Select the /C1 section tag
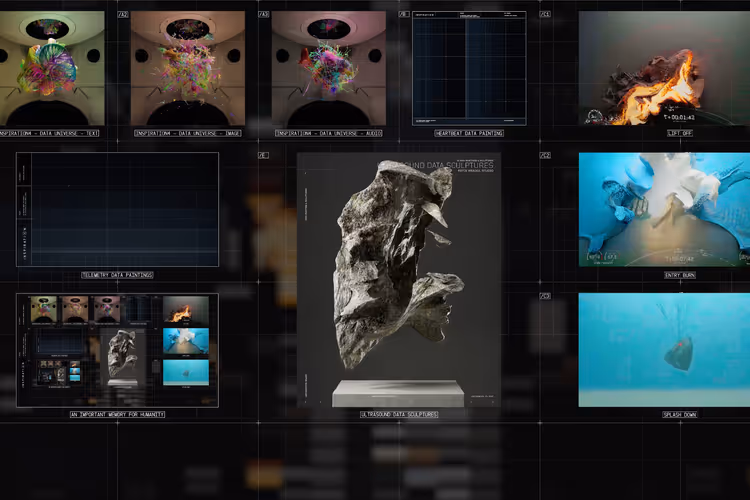Image resolution: width=750 pixels, height=500 pixels. click(x=545, y=15)
